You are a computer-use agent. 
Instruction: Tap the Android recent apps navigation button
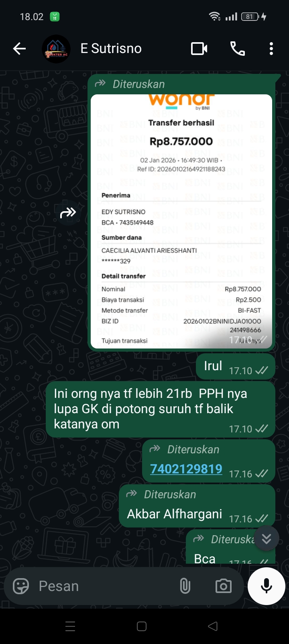(x=70, y=626)
